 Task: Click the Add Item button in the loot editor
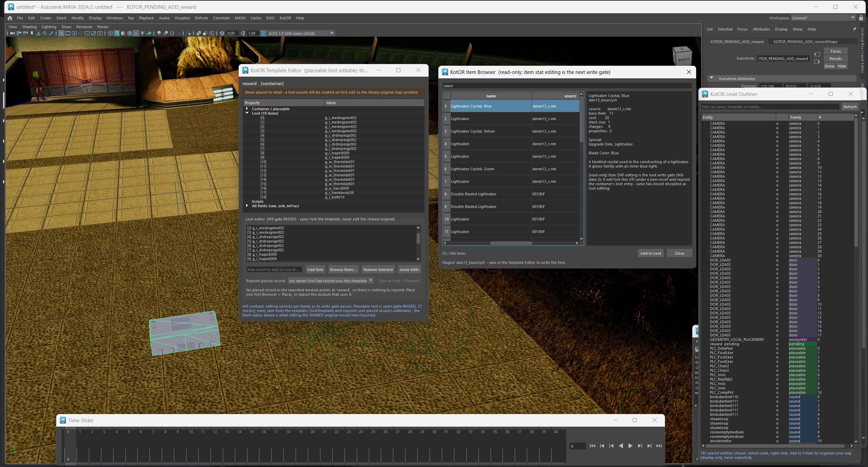click(315, 270)
